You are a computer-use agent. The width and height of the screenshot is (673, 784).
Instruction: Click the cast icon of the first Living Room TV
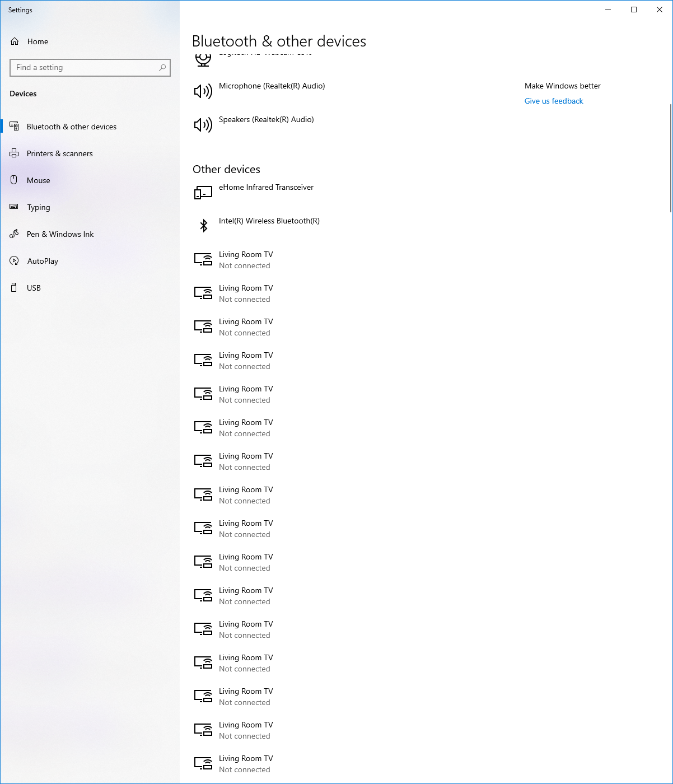click(x=203, y=259)
